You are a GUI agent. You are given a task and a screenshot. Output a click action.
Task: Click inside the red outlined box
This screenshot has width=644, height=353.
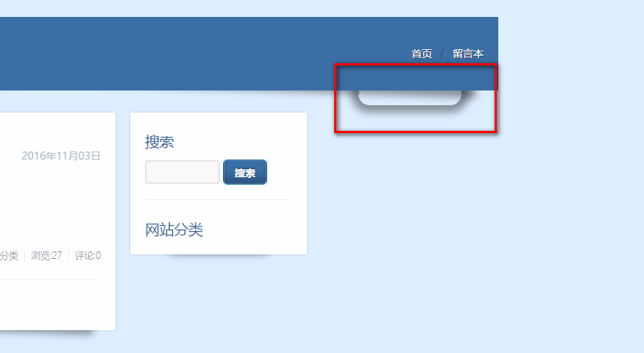[416, 98]
